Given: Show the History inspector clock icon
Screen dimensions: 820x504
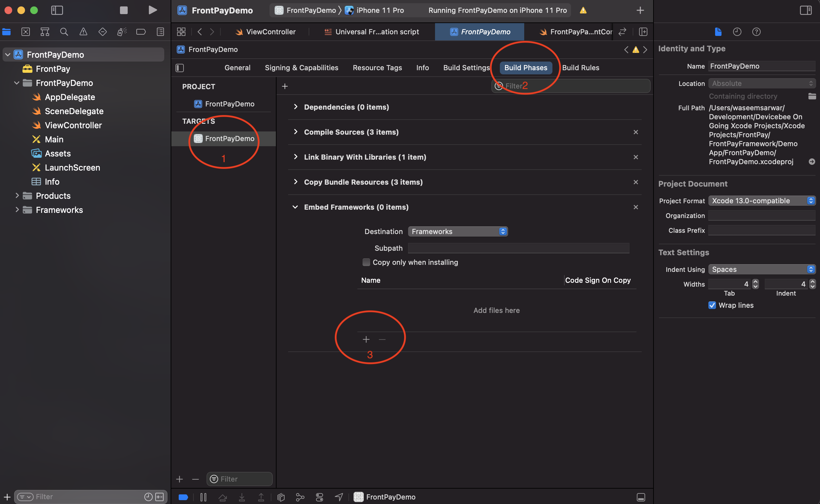Looking at the screenshot, I should coord(737,32).
